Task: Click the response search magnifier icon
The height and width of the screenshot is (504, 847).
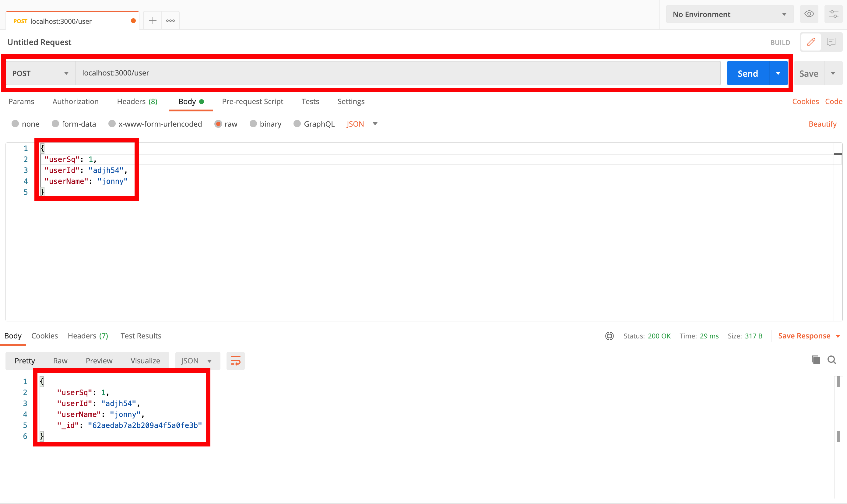Action: 832,360
